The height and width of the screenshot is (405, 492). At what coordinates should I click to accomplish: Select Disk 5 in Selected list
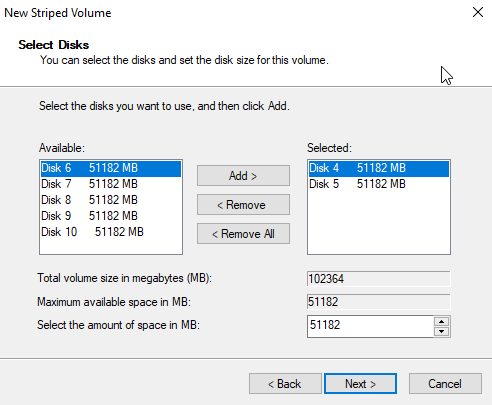coord(379,184)
